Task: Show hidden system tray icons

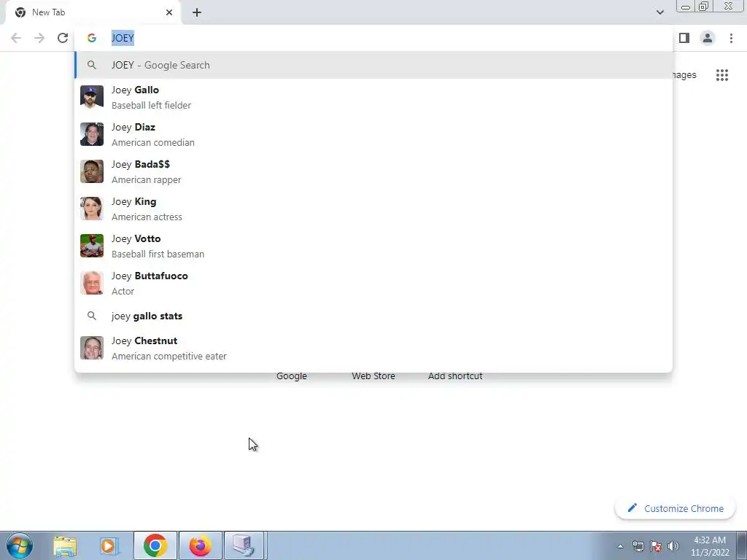Action: click(620, 546)
